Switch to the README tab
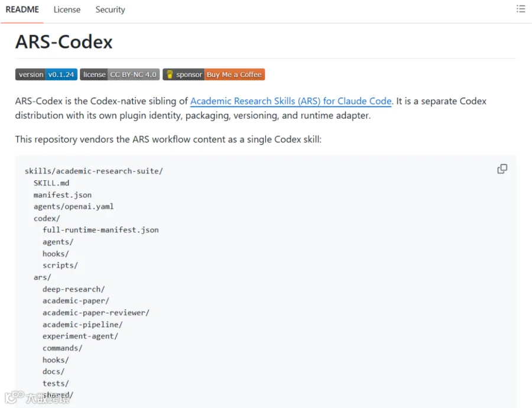This screenshot has height=408, width=532. click(x=22, y=9)
